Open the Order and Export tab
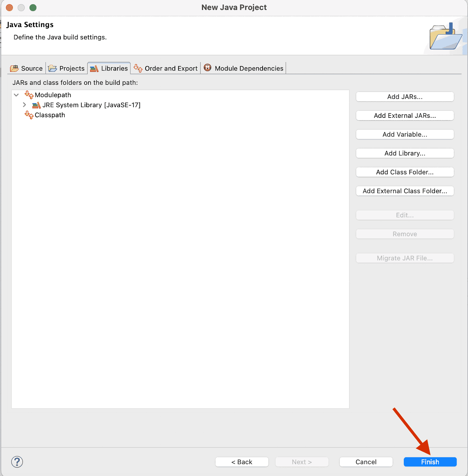468x476 pixels. 166,68
